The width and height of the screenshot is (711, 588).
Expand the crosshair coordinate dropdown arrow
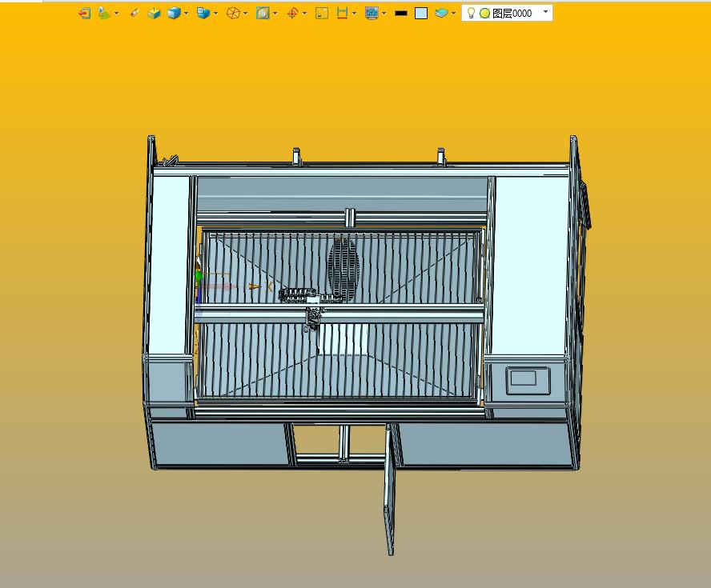[304, 14]
